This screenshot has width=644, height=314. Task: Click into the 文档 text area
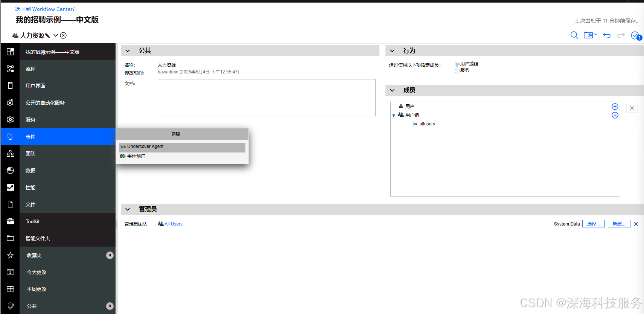266,98
